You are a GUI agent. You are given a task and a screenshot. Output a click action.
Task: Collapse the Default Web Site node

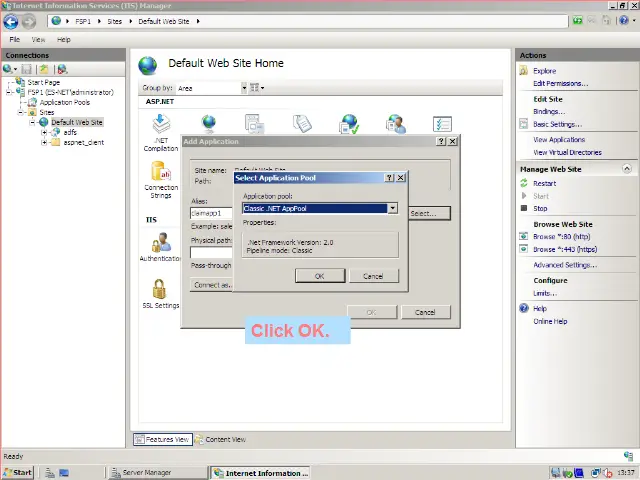point(32,122)
